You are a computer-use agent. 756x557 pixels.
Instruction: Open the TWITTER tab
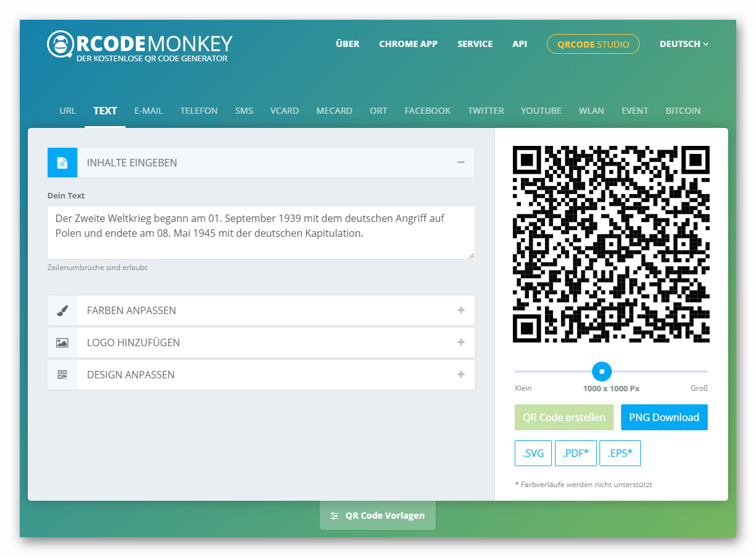(486, 111)
